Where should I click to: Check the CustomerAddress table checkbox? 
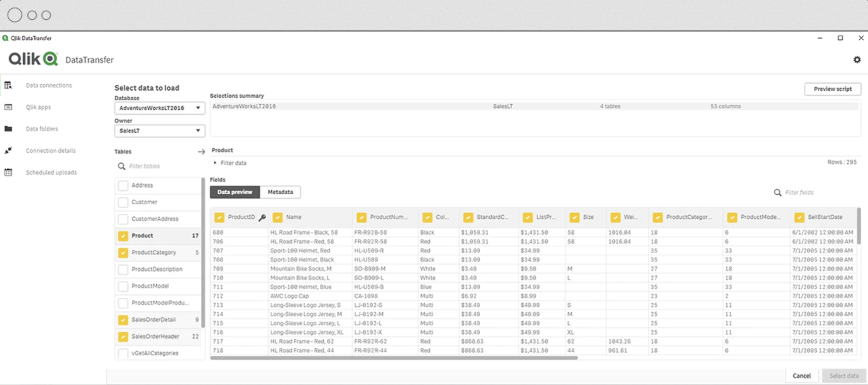[x=123, y=219]
